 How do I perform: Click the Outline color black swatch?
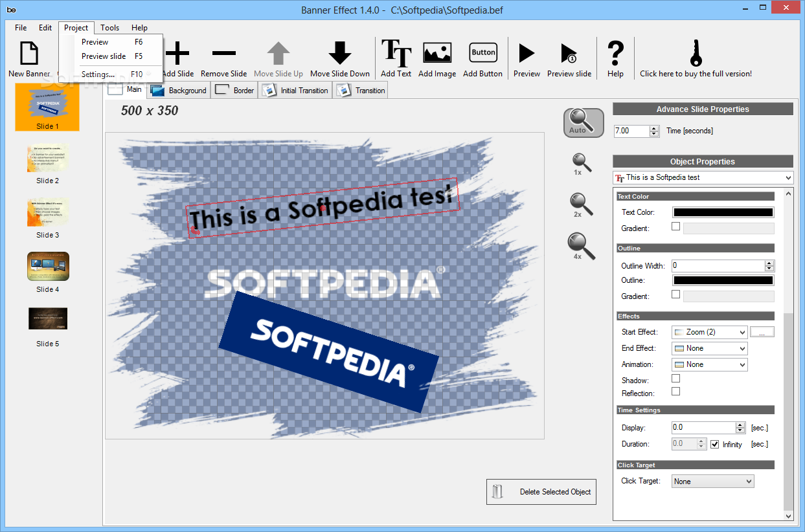(x=723, y=280)
